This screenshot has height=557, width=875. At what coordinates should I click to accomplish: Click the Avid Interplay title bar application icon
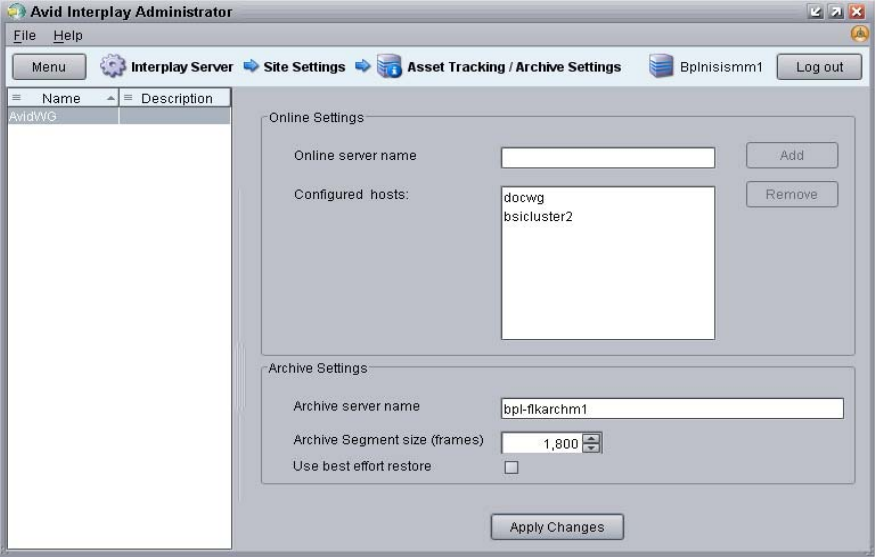pos(16,11)
